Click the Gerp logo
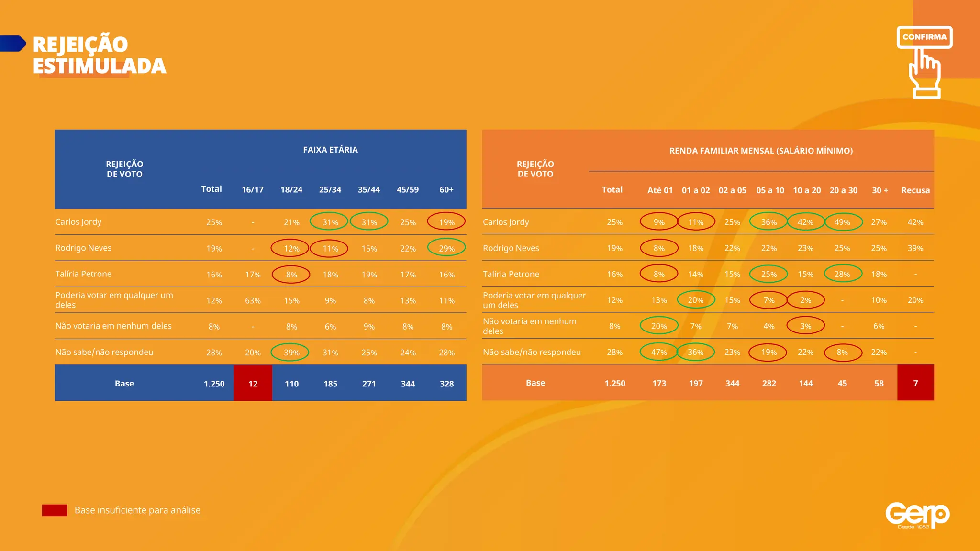 pyautogui.click(x=917, y=515)
